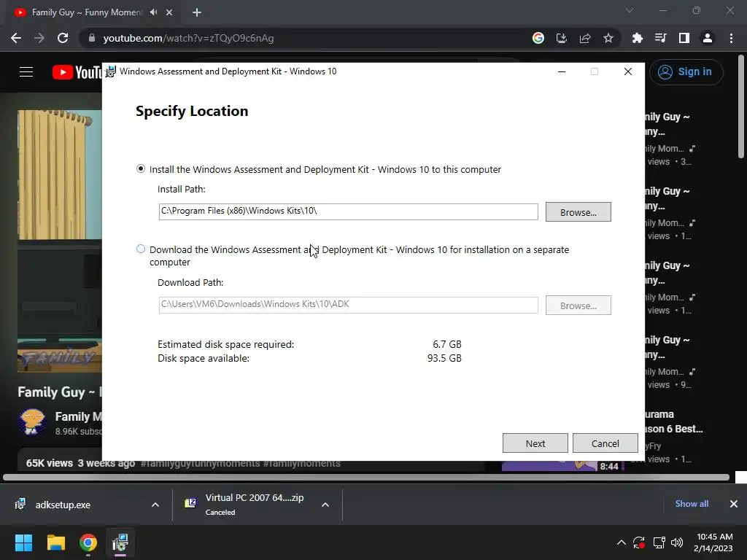Show hidden system tray icons chevron

(x=622, y=542)
